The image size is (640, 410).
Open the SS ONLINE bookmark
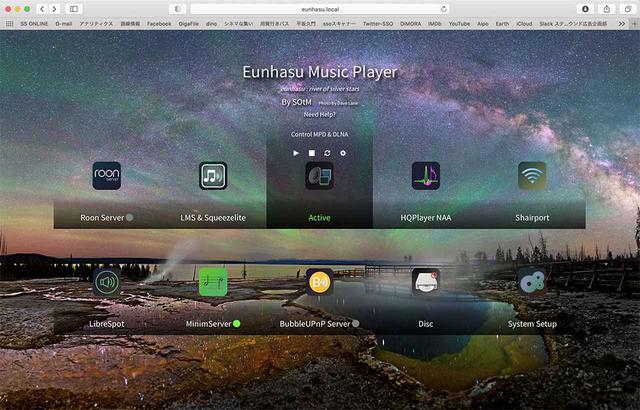[x=34, y=24]
